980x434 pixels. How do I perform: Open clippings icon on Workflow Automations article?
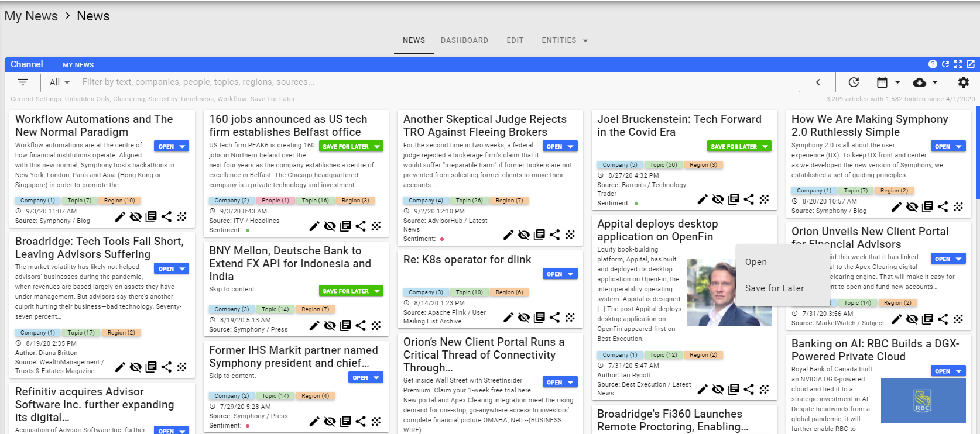click(151, 217)
